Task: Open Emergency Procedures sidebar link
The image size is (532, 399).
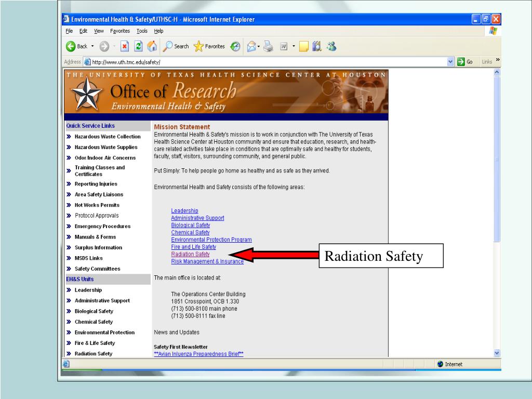Action: [102, 227]
